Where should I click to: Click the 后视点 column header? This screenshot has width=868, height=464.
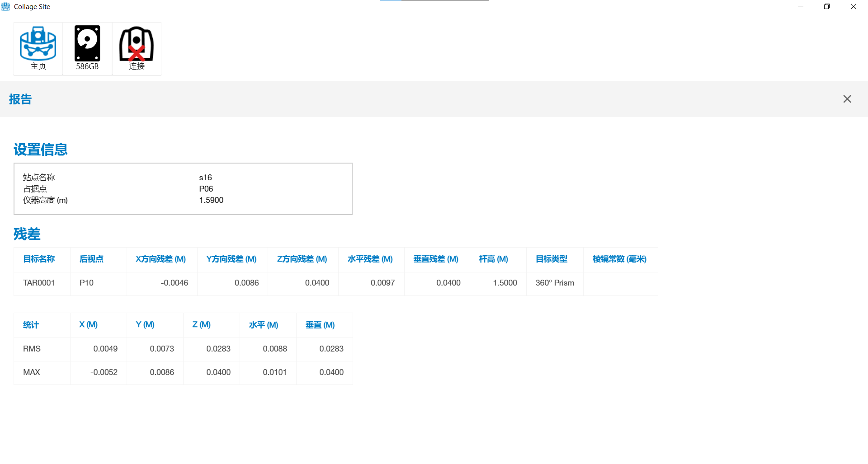[91, 259]
